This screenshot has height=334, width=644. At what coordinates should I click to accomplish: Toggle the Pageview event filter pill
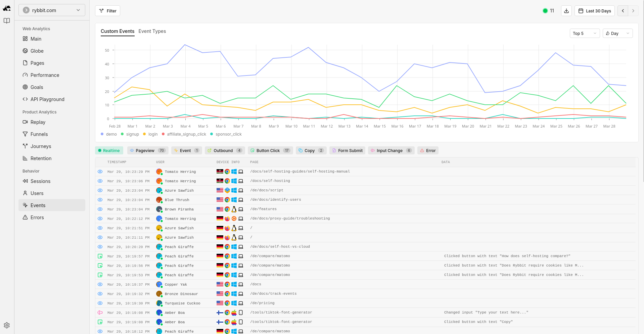(148, 150)
